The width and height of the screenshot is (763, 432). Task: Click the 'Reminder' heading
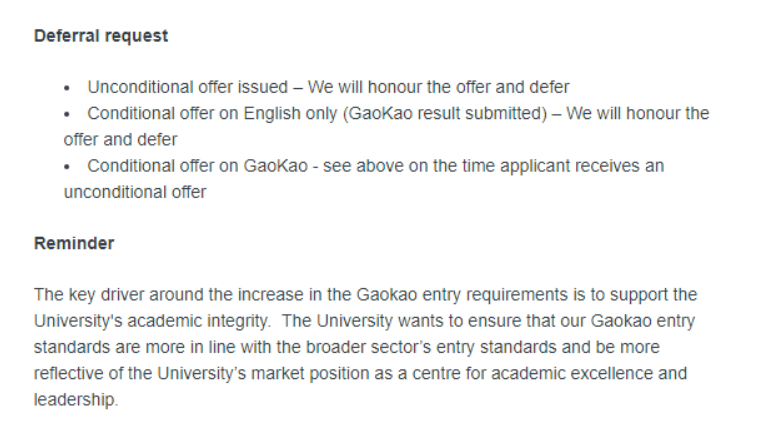click(74, 243)
